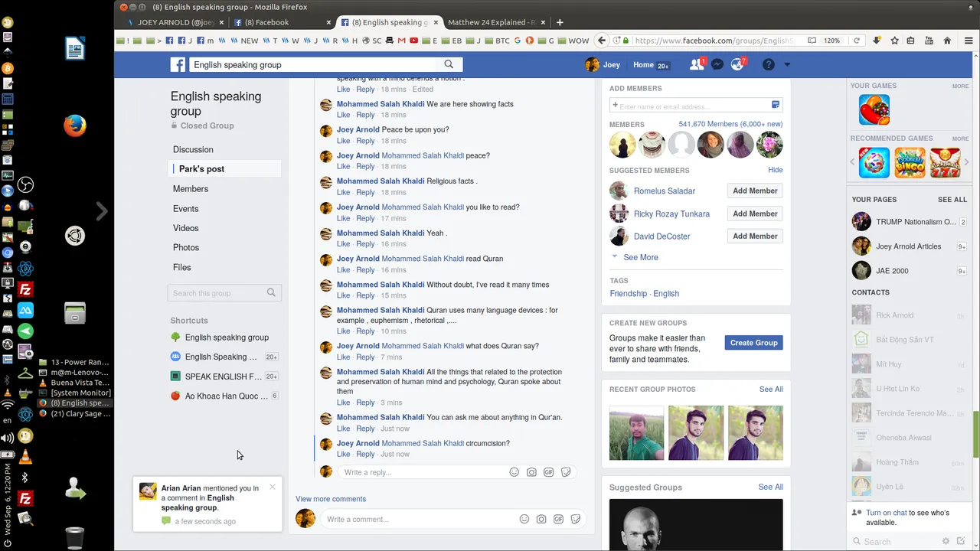Close the Arian Arian mention notification popup

tap(272, 487)
